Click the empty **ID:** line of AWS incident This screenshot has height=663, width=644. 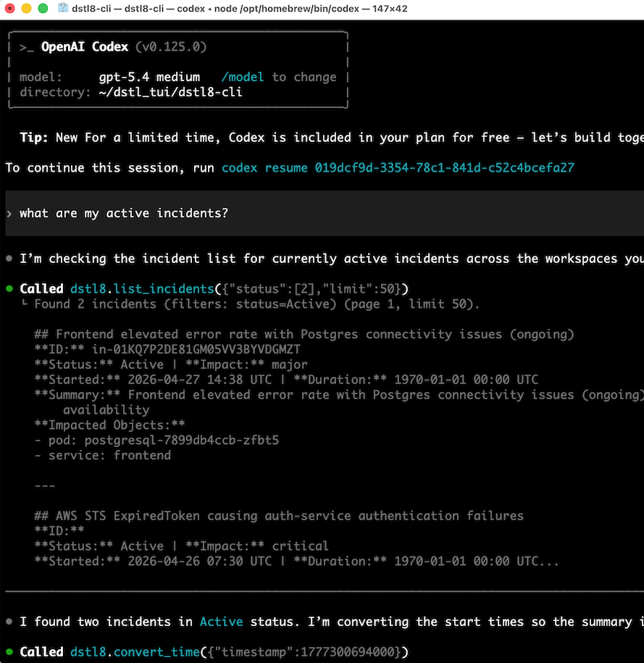pos(59,530)
